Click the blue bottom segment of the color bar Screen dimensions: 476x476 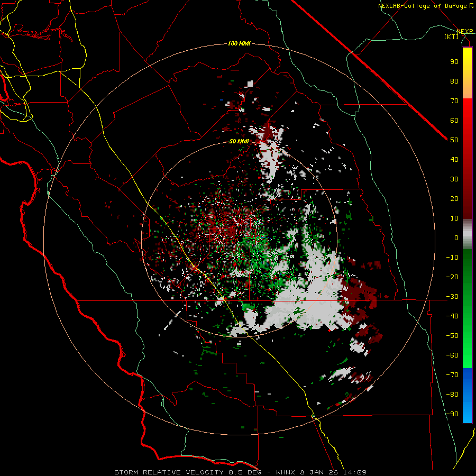point(467,396)
